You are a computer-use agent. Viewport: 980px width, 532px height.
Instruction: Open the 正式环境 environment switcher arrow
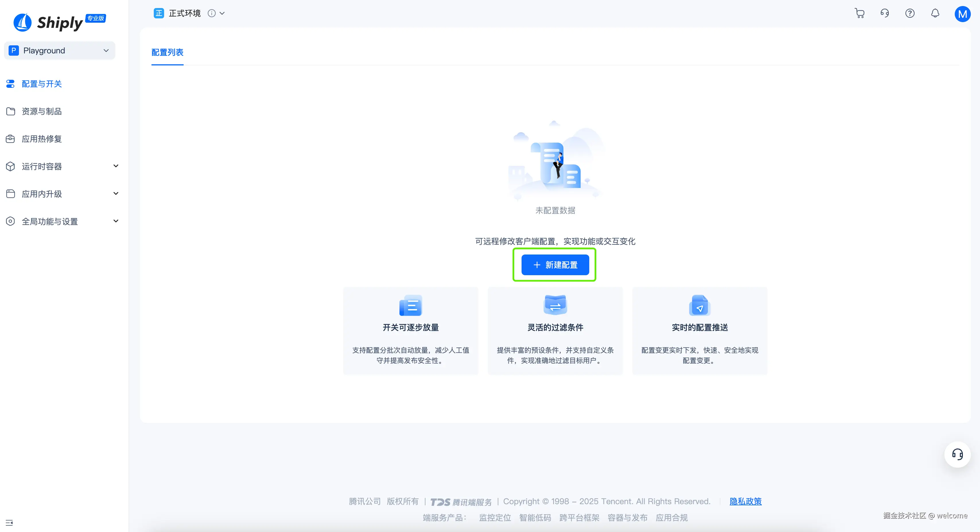pyautogui.click(x=223, y=13)
